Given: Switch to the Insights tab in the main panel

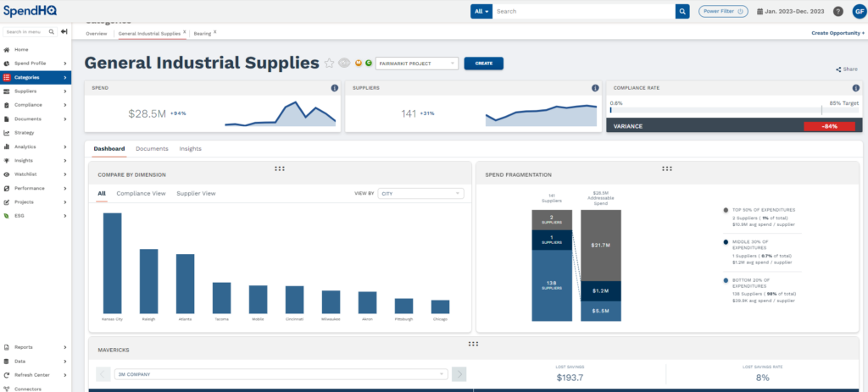Looking at the screenshot, I should pyautogui.click(x=190, y=149).
